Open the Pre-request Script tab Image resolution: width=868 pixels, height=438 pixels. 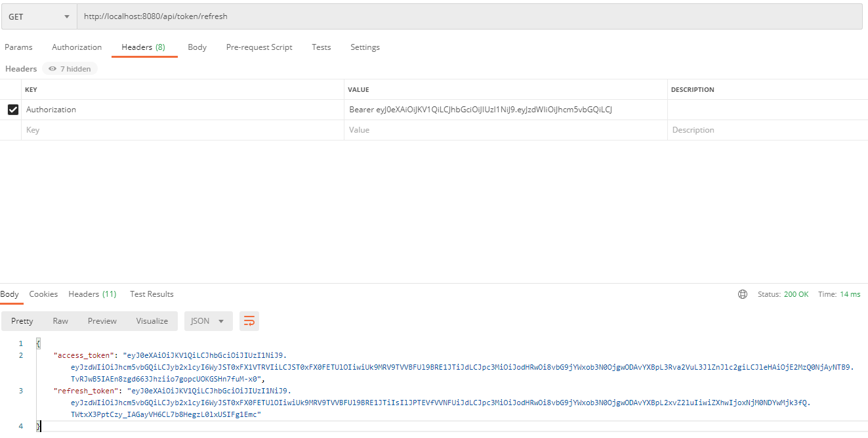(258, 47)
